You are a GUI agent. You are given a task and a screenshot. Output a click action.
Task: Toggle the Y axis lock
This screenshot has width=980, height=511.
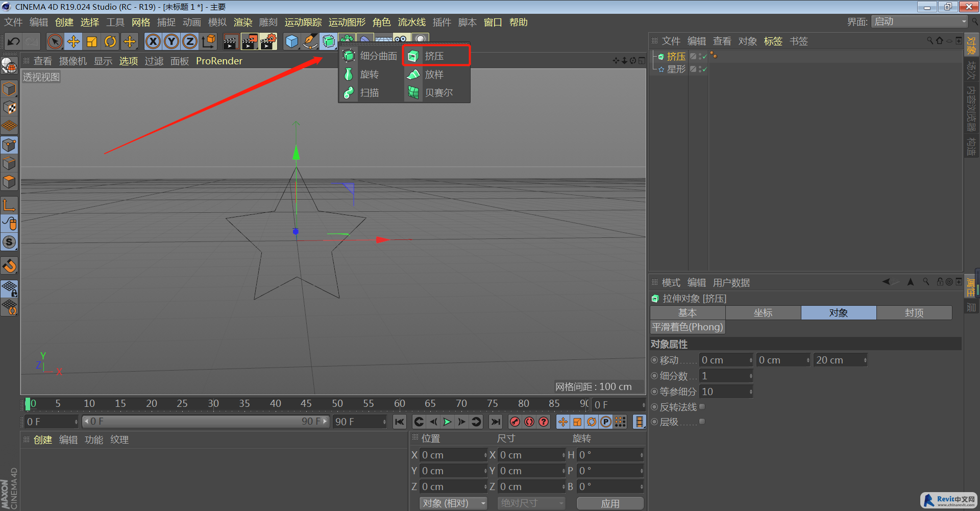(171, 41)
